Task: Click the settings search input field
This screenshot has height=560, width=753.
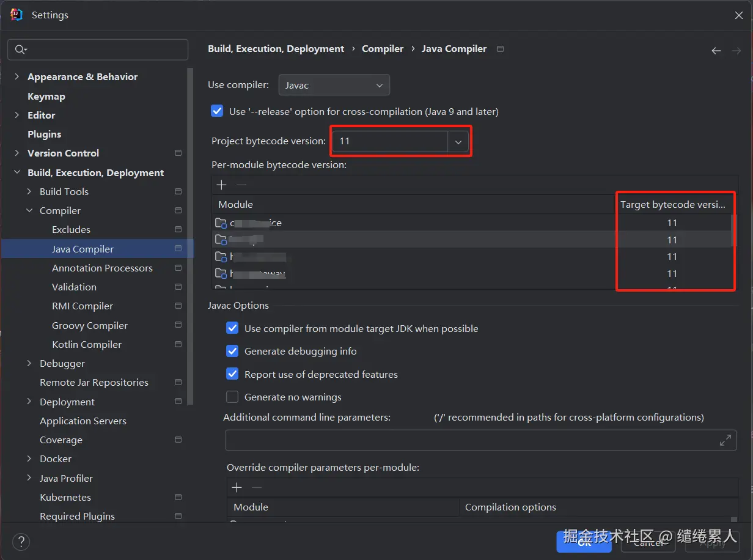Action: (98, 50)
